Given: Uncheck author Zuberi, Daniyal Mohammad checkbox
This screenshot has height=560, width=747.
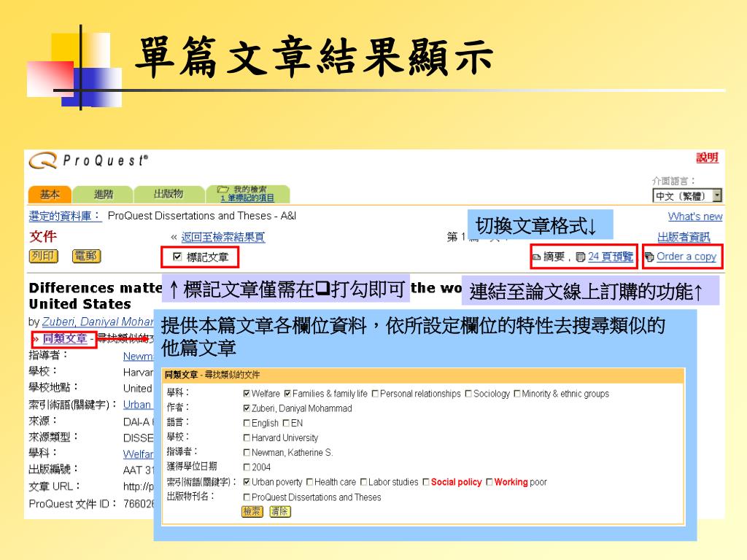Looking at the screenshot, I should coord(247,408).
